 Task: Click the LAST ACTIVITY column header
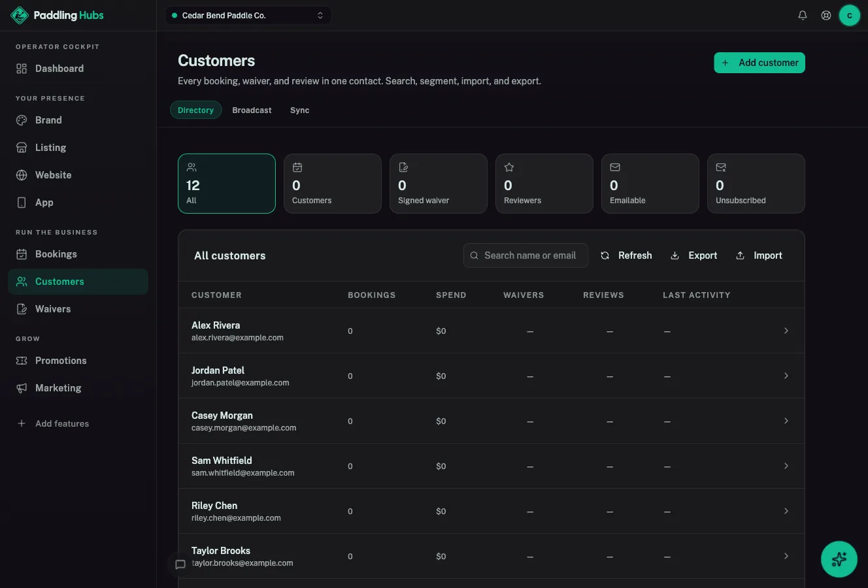click(x=697, y=295)
